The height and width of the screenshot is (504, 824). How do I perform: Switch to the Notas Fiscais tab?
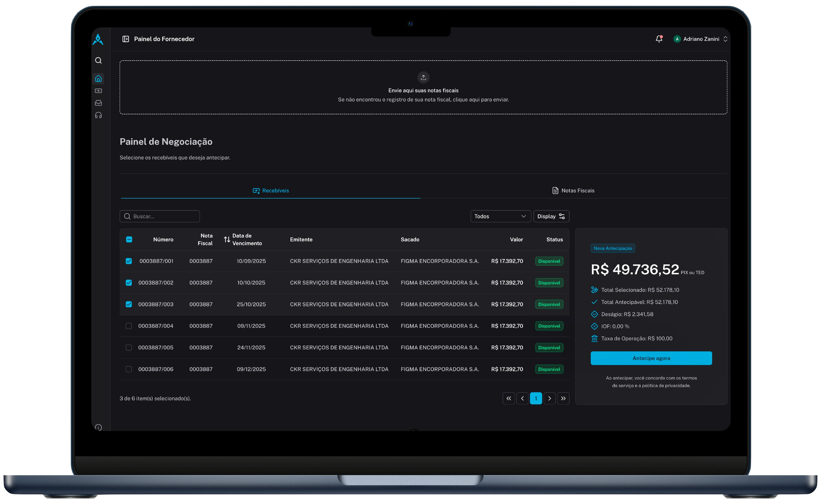(573, 190)
